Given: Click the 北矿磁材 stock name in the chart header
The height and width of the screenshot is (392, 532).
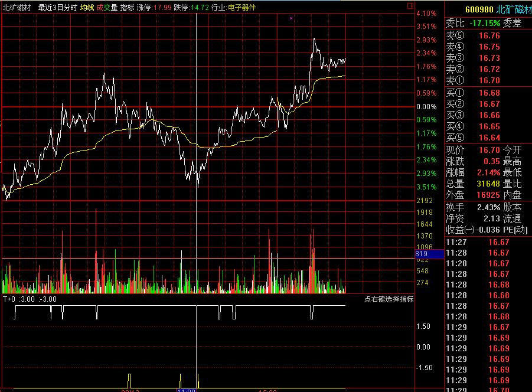Looking at the screenshot, I should coord(17,8).
